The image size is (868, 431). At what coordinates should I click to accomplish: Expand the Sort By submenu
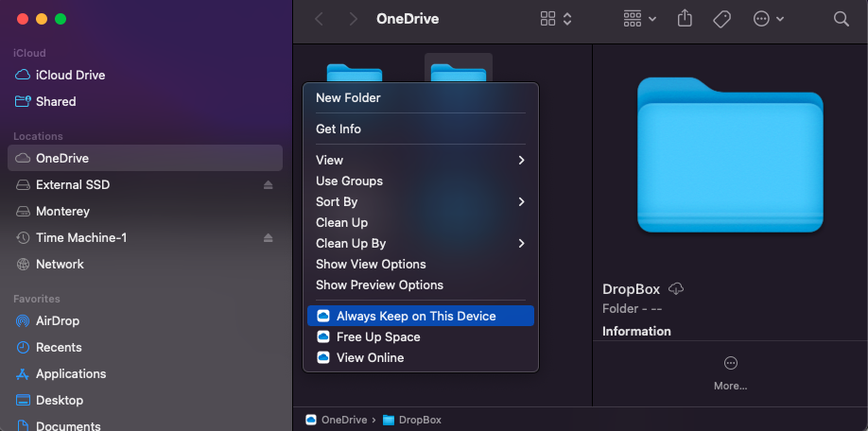(421, 201)
